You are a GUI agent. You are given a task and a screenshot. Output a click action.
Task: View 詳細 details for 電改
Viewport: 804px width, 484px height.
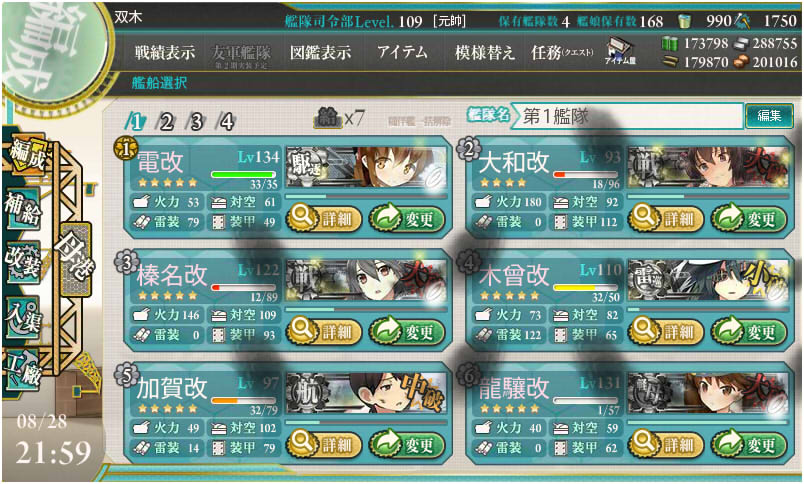coord(324,219)
